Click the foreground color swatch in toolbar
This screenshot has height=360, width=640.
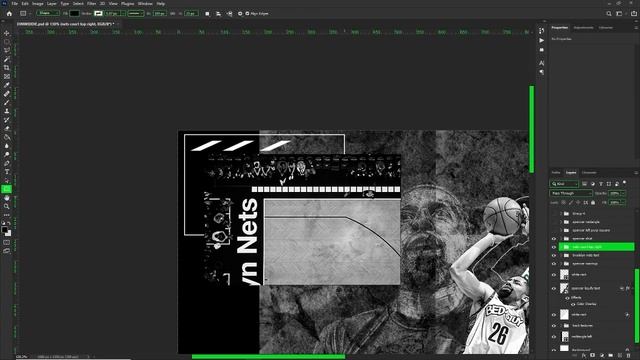pyautogui.click(x=4, y=230)
